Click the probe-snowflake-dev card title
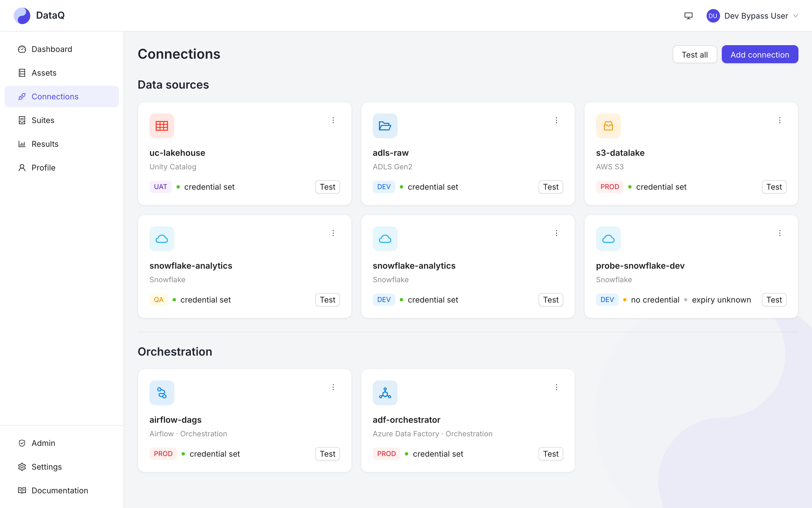Screen dimensions: 812x508 click(640, 266)
